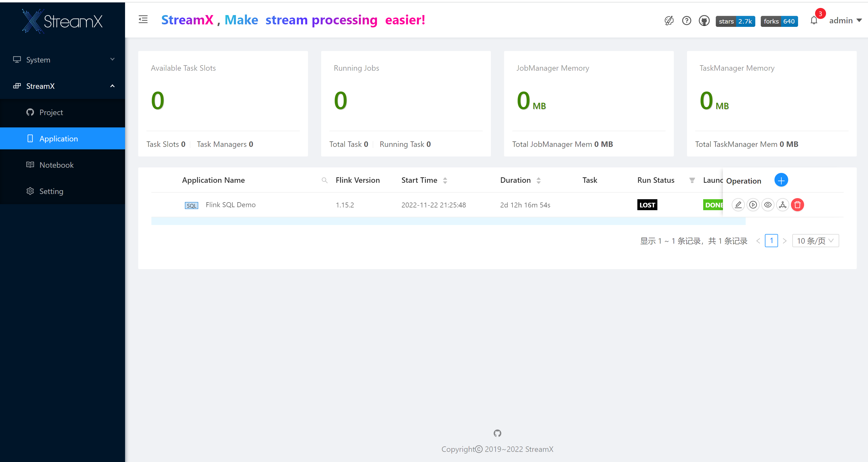Click the pagination record count text
Image resolution: width=868 pixels, height=462 pixels.
click(x=694, y=241)
